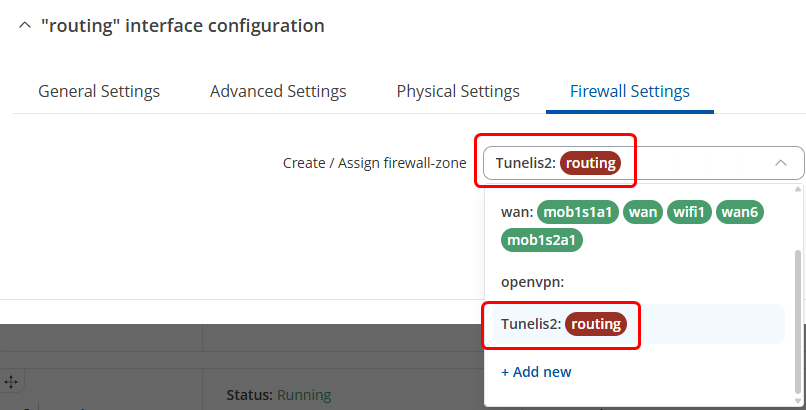806x410 pixels.
Task: Click the move handle icon on the row
Action: coord(11,382)
